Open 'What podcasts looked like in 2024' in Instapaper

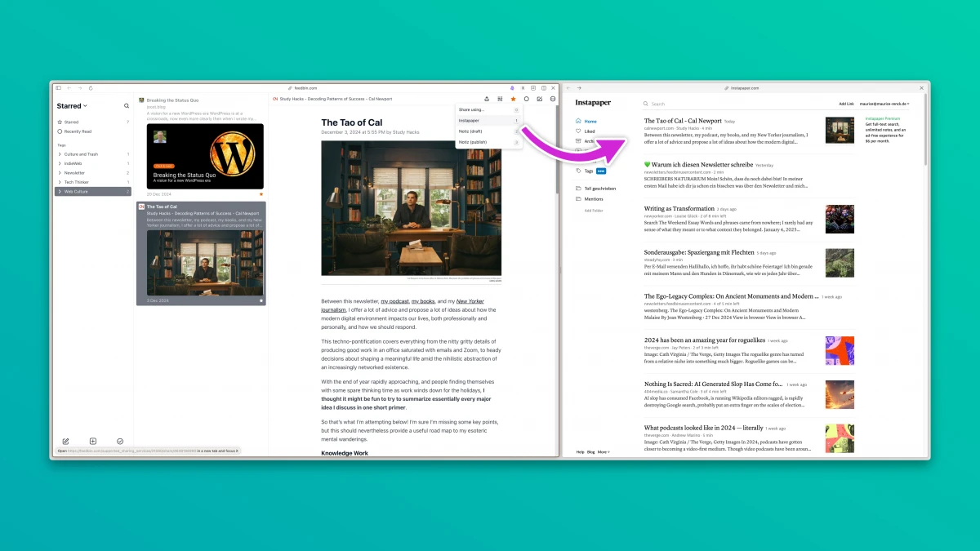(704, 428)
